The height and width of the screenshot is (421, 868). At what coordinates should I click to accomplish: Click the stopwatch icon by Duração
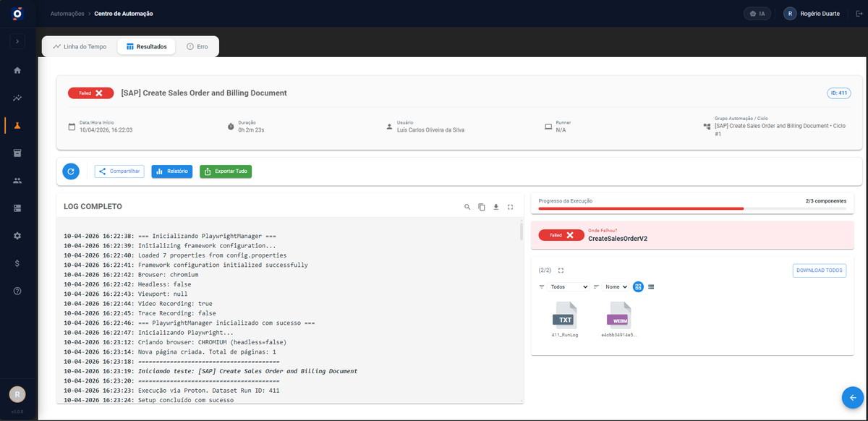tap(231, 127)
